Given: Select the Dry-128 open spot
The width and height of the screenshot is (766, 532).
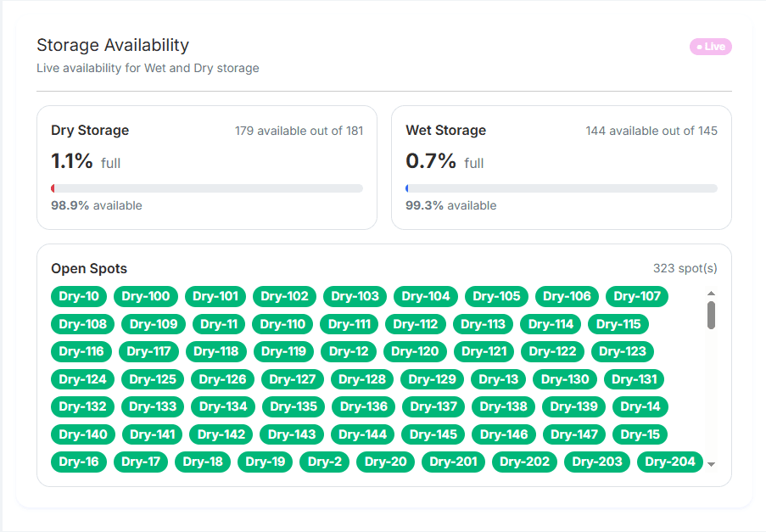Looking at the screenshot, I should tap(361, 379).
